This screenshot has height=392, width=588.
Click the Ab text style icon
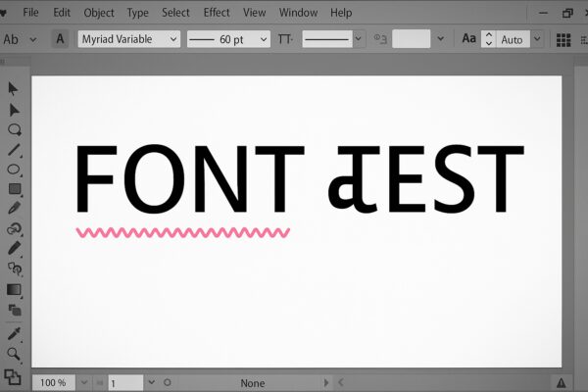[x=11, y=39]
